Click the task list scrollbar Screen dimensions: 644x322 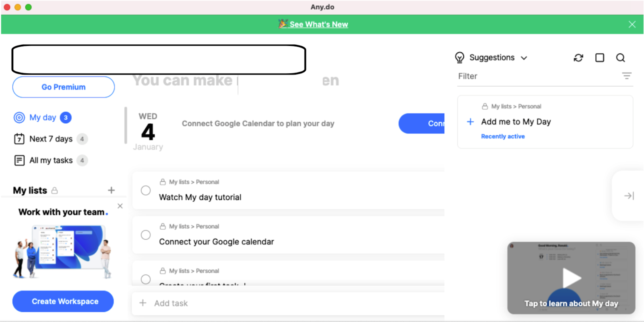[x=126, y=125]
